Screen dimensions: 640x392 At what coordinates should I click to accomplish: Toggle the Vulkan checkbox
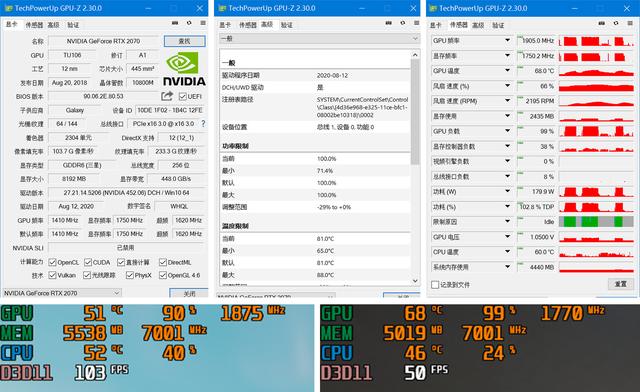[x=52, y=275]
